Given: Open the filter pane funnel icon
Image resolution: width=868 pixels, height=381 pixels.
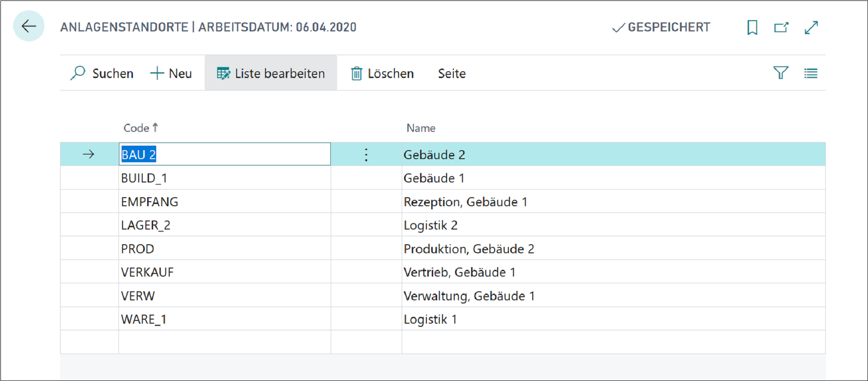Looking at the screenshot, I should click(780, 73).
